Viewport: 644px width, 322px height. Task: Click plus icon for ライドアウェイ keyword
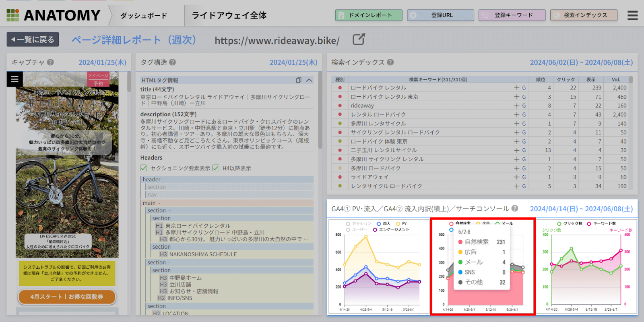point(516,177)
